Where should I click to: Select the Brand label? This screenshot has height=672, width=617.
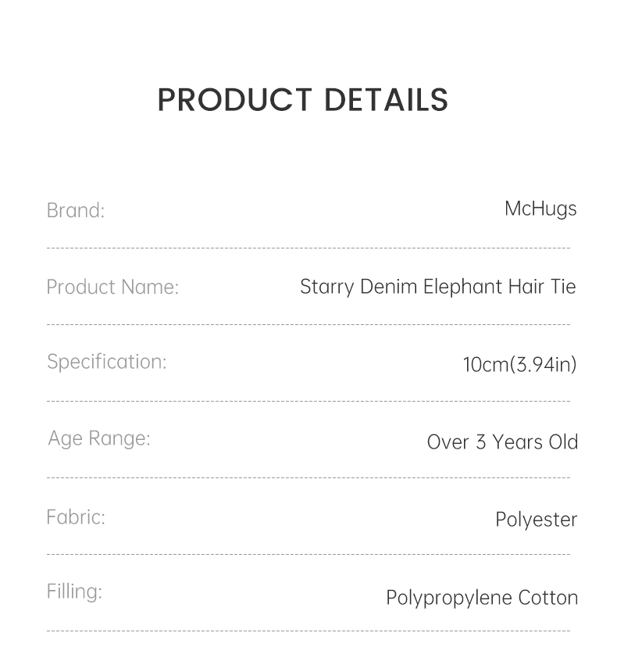point(76,210)
